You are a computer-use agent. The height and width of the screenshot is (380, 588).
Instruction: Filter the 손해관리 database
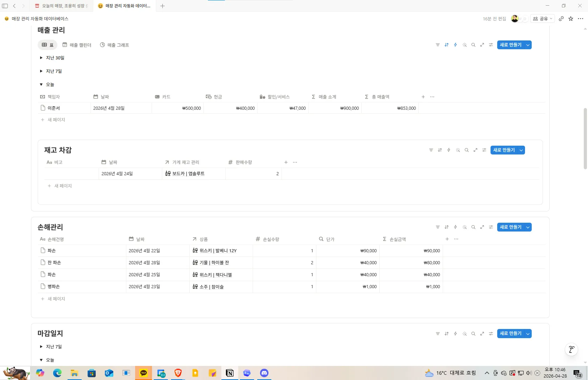tap(438, 227)
